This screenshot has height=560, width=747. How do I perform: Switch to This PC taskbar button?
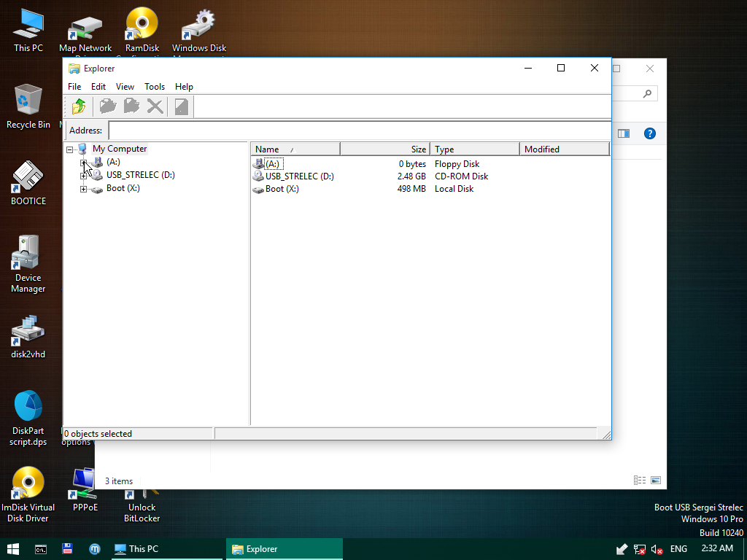click(x=167, y=549)
